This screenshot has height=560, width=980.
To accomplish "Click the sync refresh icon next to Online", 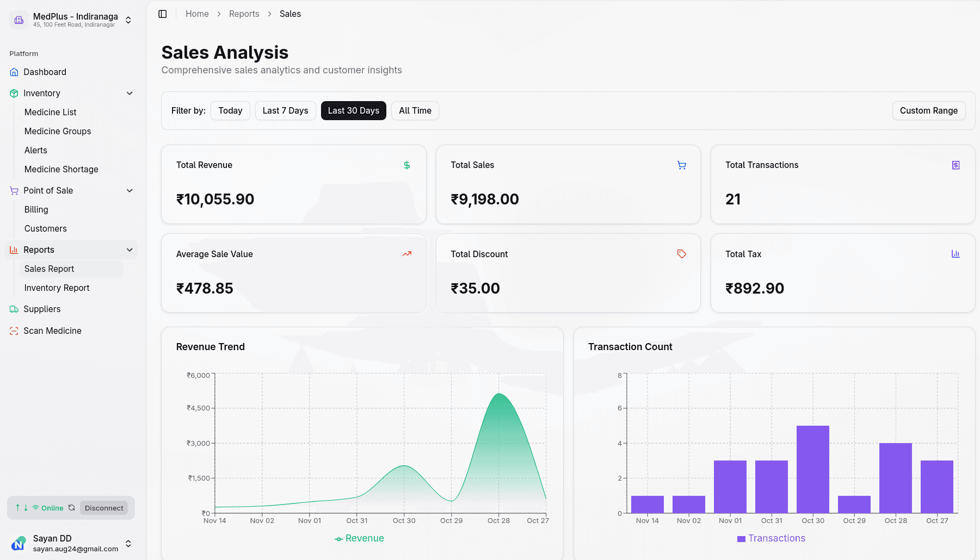I will 71,508.
